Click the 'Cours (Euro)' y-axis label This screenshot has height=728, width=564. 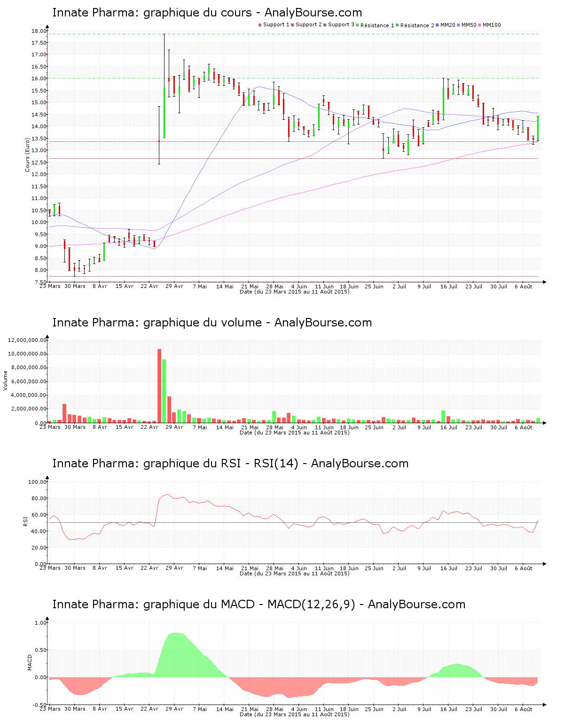[x=27, y=154]
